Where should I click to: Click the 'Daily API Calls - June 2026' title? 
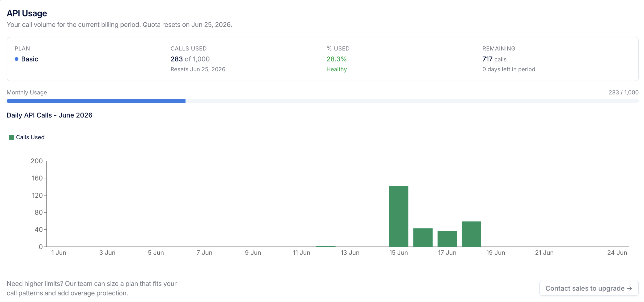49,115
